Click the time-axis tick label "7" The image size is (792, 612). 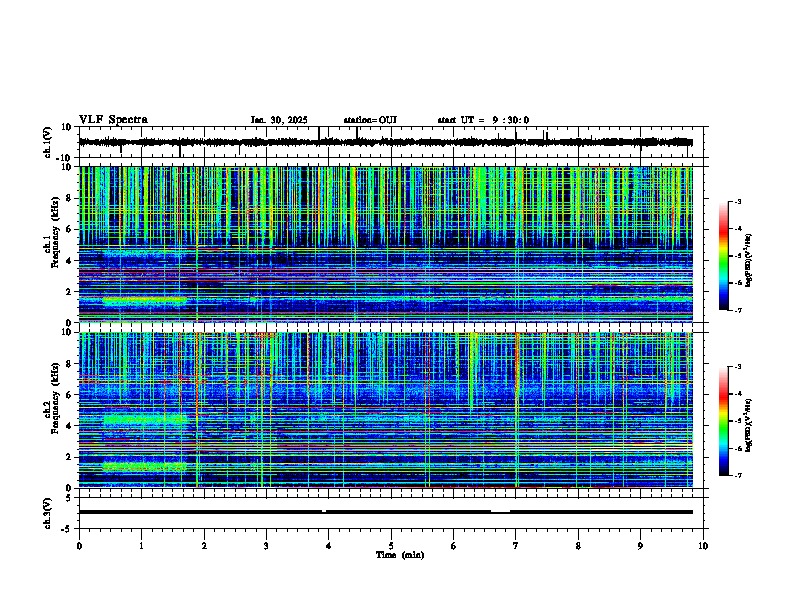516,546
